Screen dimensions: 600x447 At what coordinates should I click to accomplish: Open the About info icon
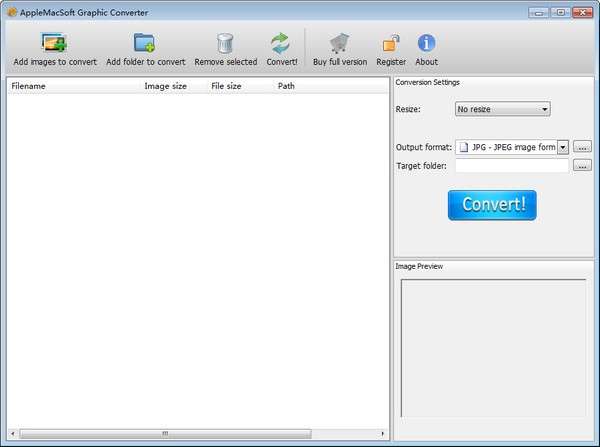click(426, 43)
